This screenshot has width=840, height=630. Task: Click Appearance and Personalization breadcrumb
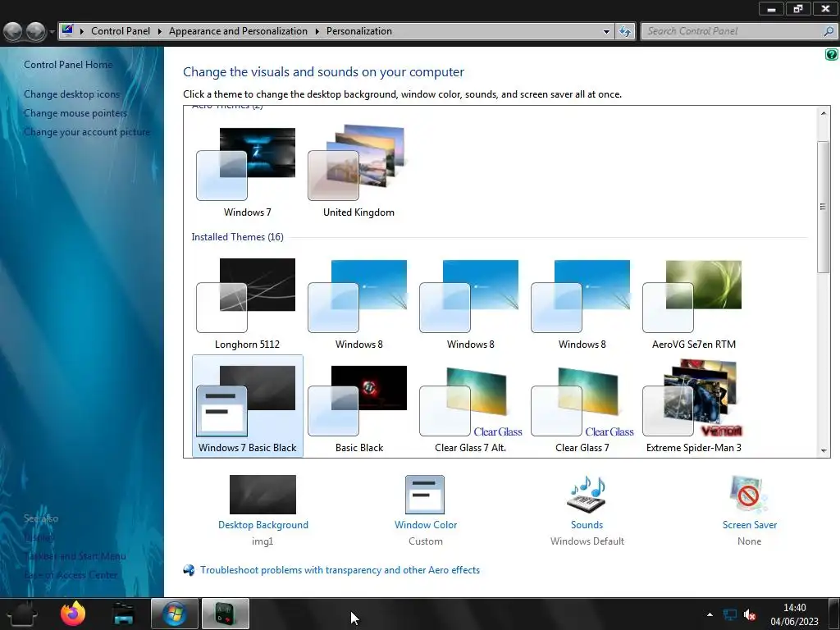click(x=239, y=31)
